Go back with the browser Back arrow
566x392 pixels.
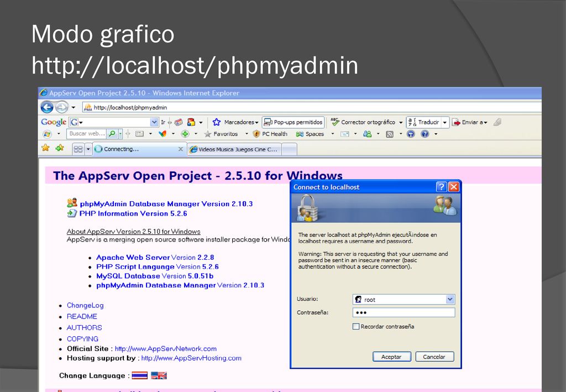(47, 107)
